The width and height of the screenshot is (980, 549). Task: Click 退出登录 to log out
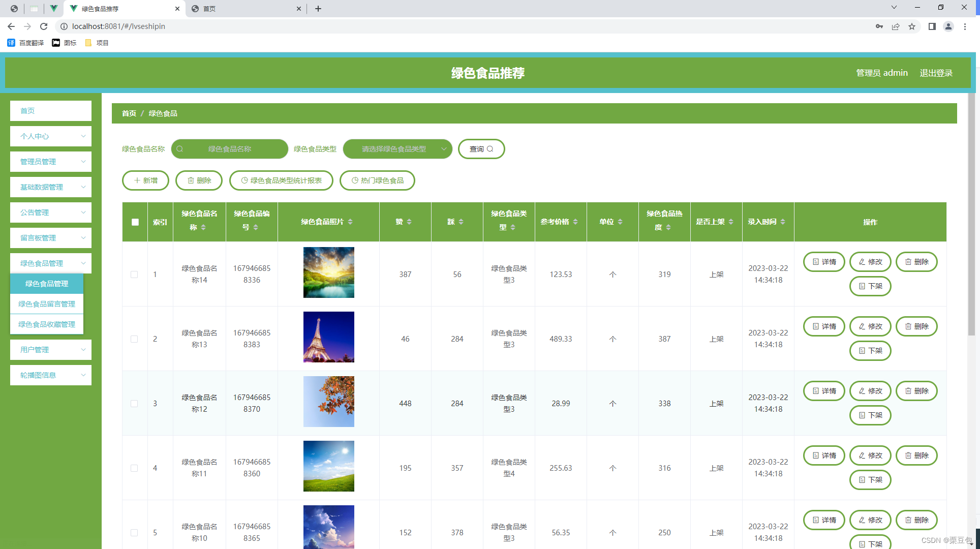click(936, 73)
